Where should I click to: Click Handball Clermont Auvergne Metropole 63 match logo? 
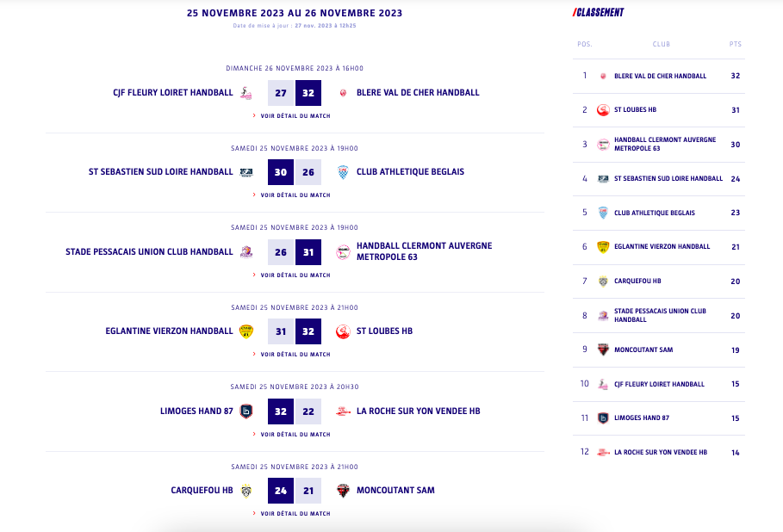pyautogui.click(x=343, y=252)
